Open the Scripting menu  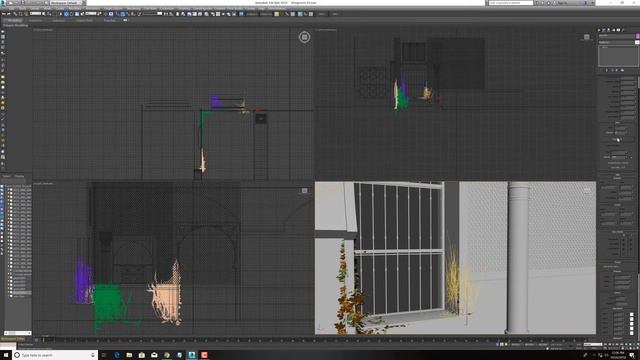184,9
